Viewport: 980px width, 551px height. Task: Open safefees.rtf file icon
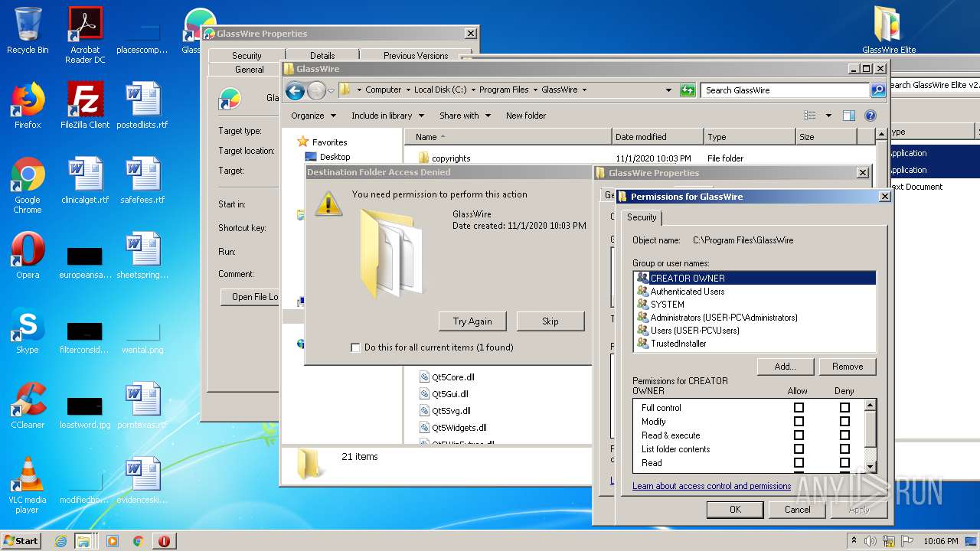point(142,181)
